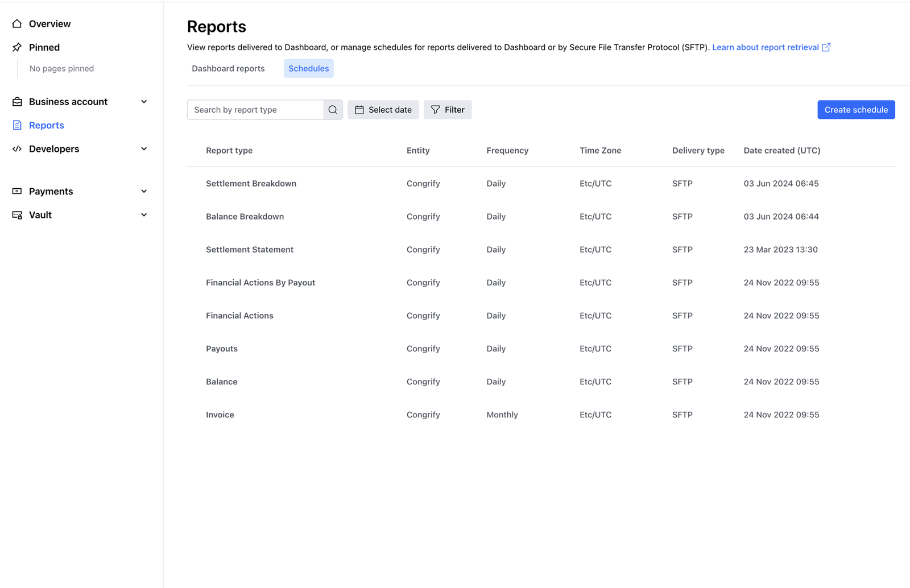
Task: Click the Pinned pushpin icon
Action: tap(17, 47)
